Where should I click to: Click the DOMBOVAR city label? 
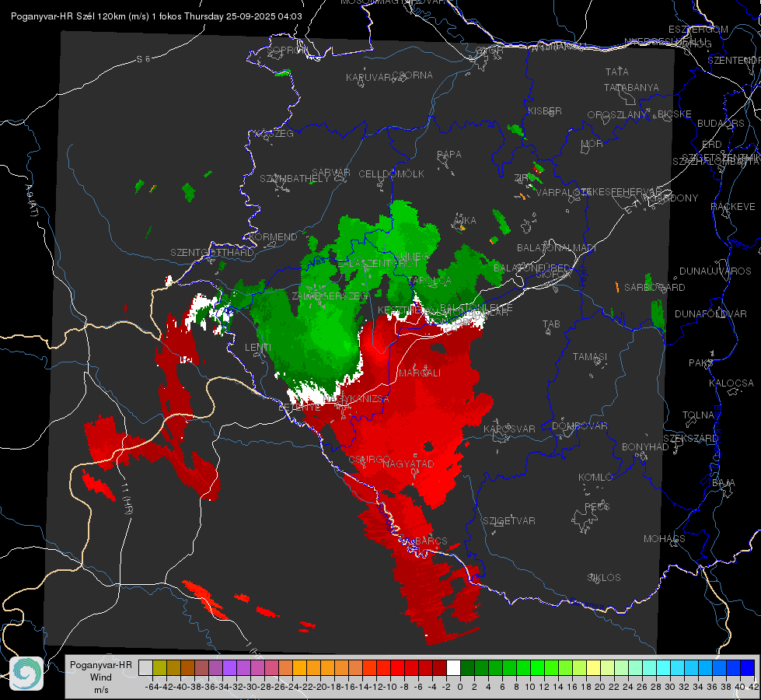pos(579,426)
